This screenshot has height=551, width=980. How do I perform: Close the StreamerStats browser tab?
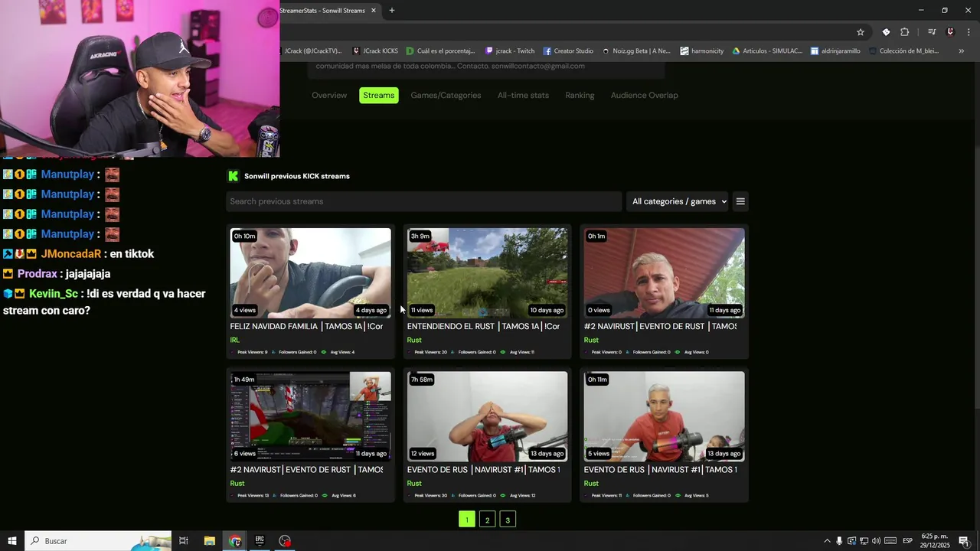[x=374, y=11]
